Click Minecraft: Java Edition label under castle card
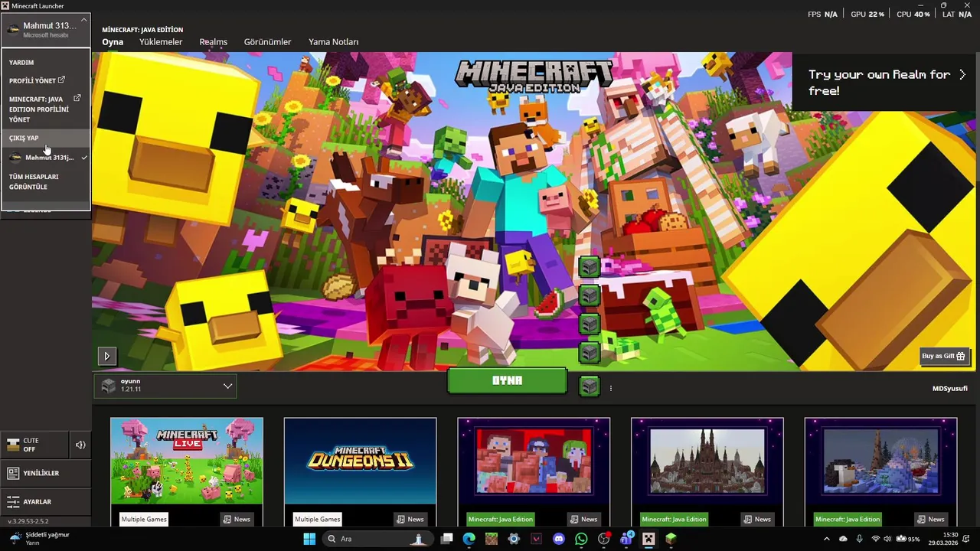The image size is (980, 551). coord(675,519)
